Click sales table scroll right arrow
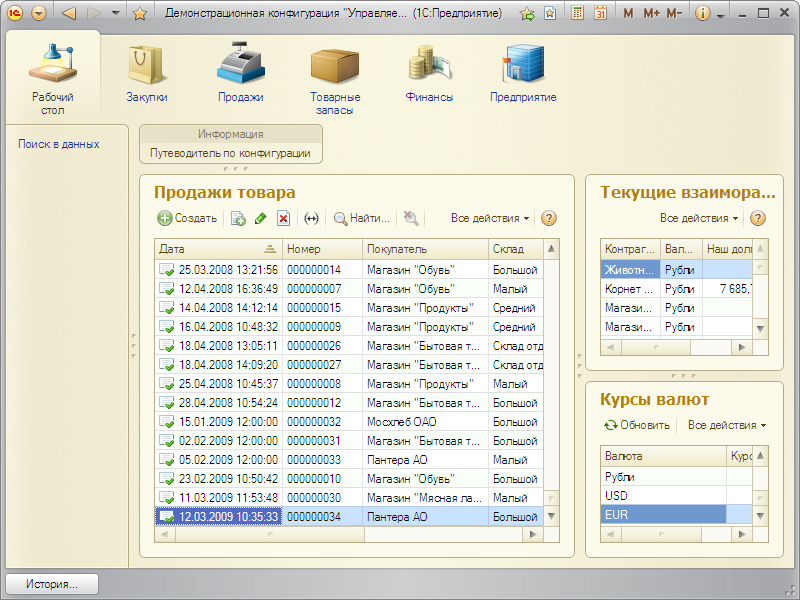The width and height of the screenshot is (800, 600). (x=533, y=534)
